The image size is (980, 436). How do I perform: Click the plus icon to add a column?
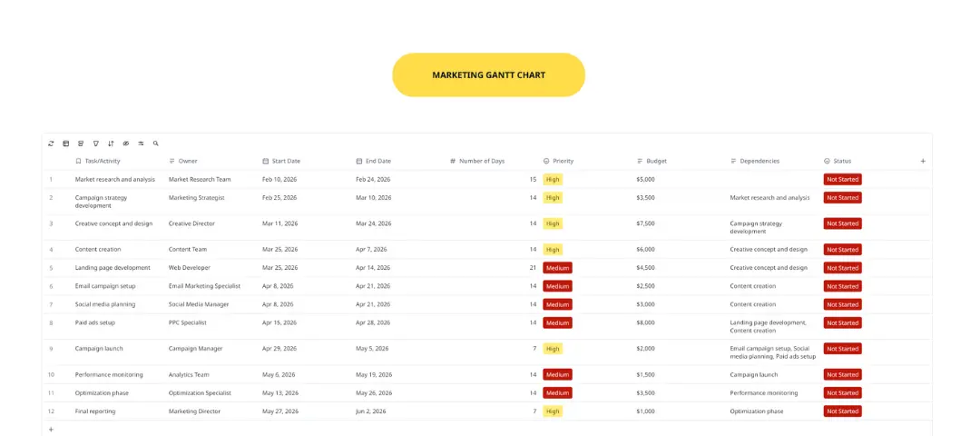coord(923,161)
